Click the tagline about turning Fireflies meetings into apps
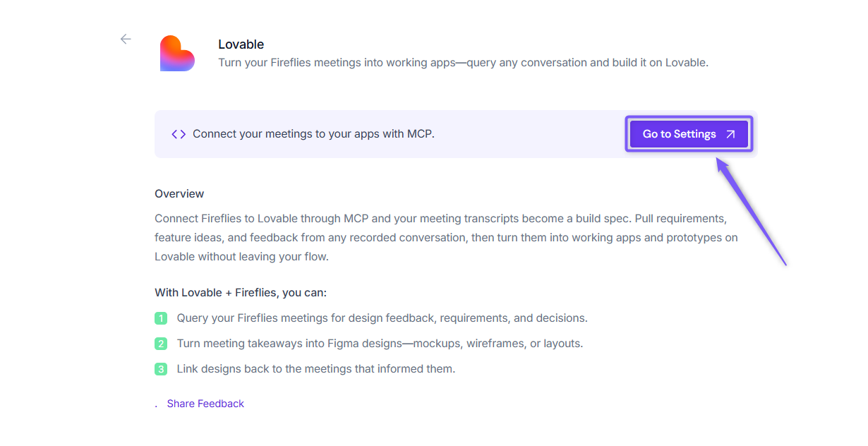 [463, 63]
